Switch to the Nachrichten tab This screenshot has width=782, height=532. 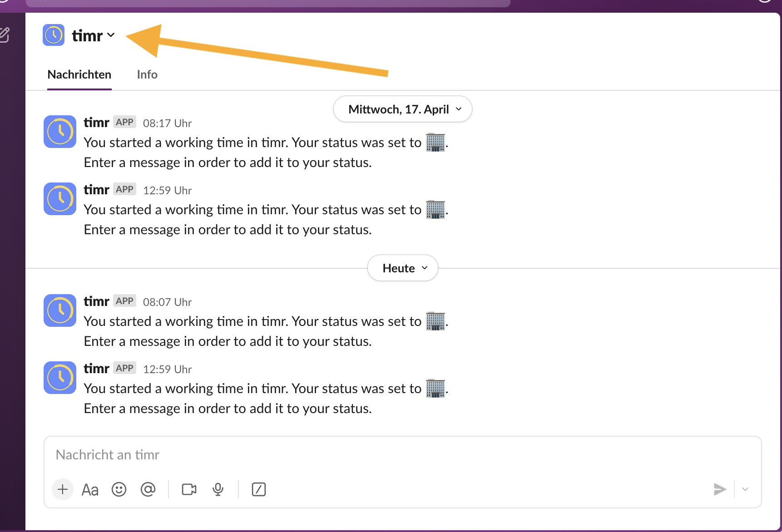point(79,74)
